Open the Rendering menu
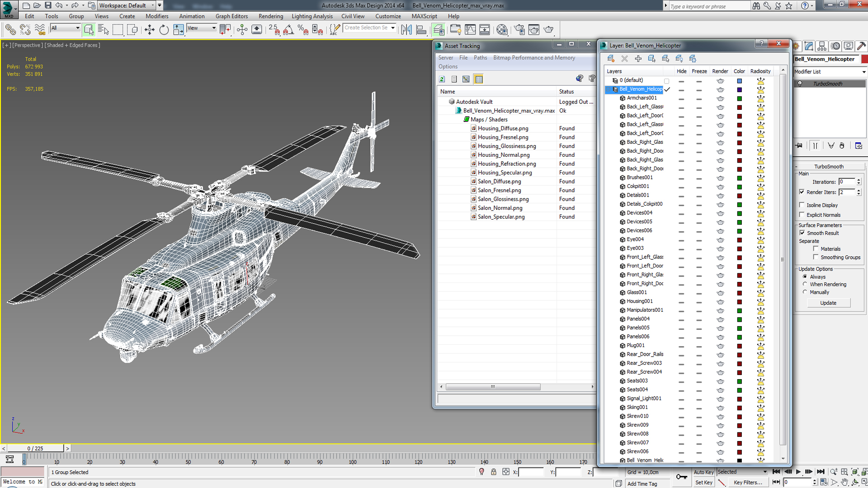 point(270,16)
